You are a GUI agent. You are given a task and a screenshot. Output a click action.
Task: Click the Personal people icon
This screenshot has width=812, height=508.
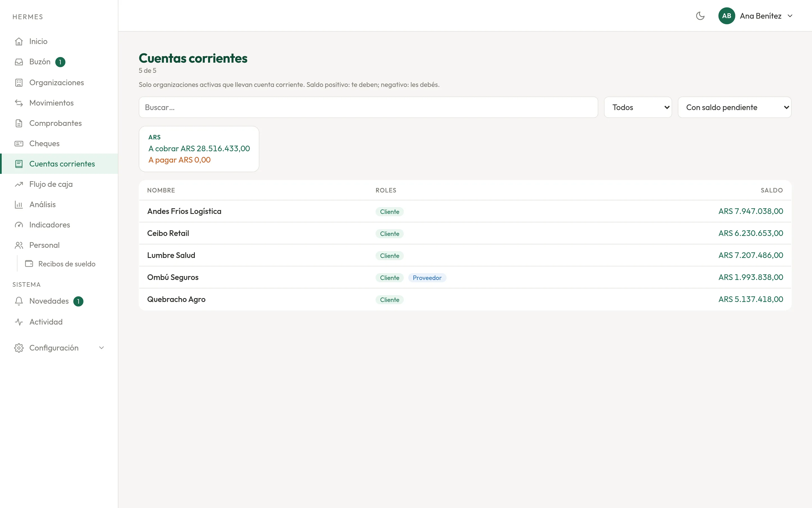tap(19, 245)
